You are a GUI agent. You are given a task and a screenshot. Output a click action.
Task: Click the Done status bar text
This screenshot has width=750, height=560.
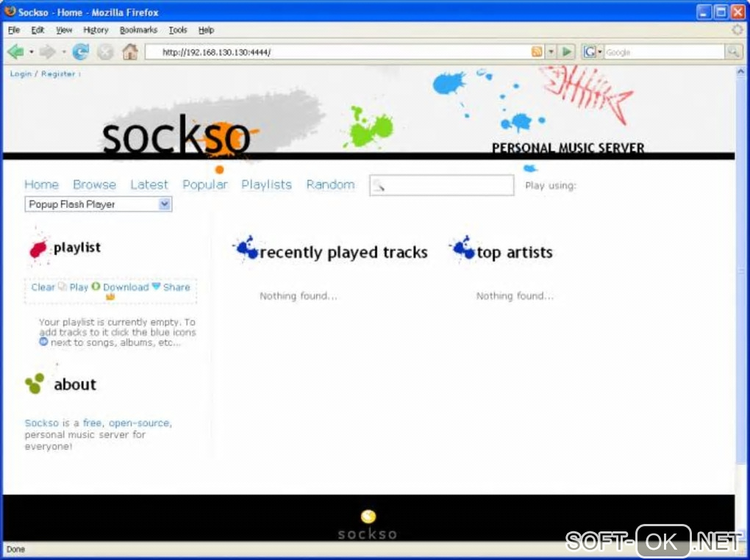[x=15, y=549]
